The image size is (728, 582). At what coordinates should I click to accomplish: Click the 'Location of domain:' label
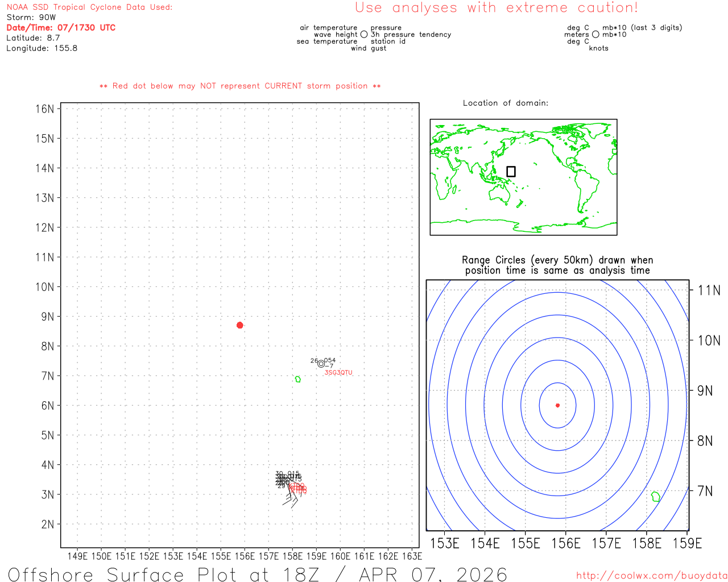[506, 103]
